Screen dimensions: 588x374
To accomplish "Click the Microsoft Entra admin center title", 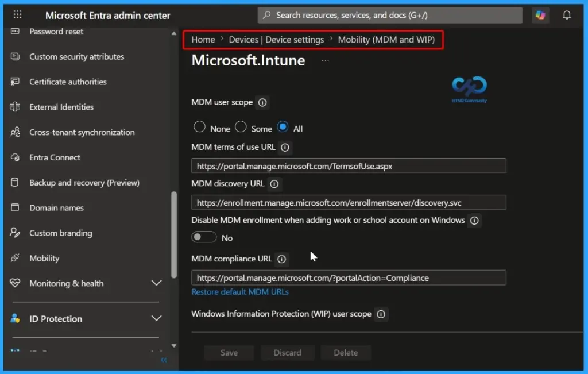I will pos(107,16).
